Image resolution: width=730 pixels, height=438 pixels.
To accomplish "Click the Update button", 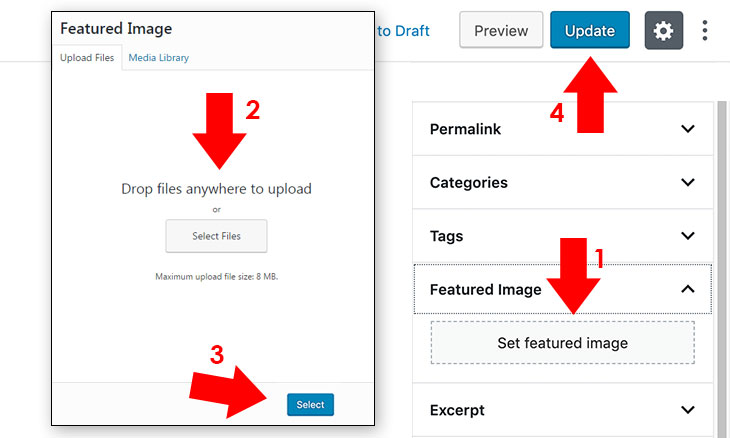I will (590, 31).
